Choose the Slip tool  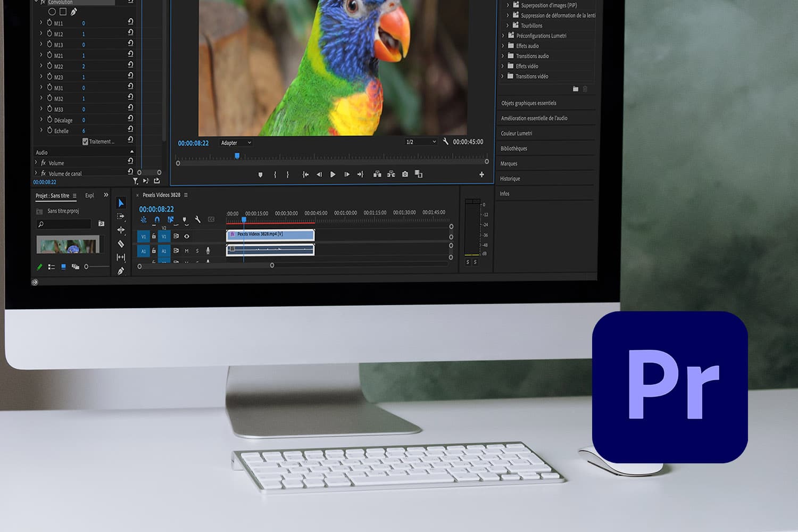pyautogui.click(x=121, y=257)
